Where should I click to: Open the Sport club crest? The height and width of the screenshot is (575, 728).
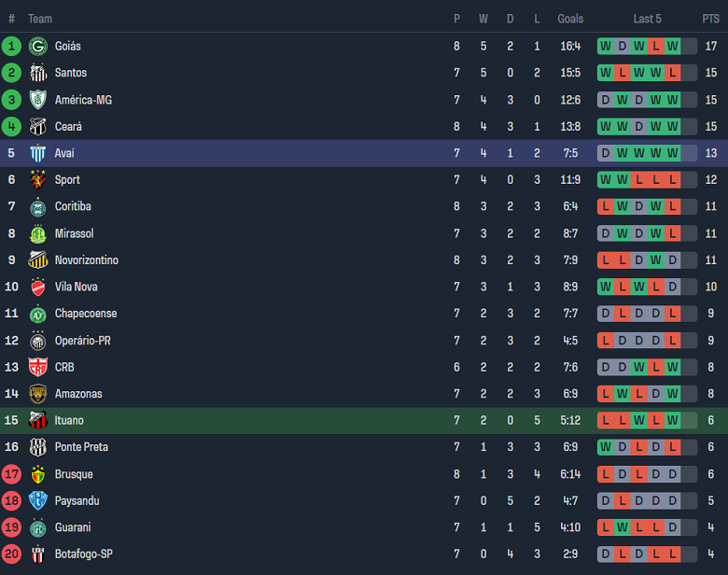pyautogui.click(x=37, y=180)
